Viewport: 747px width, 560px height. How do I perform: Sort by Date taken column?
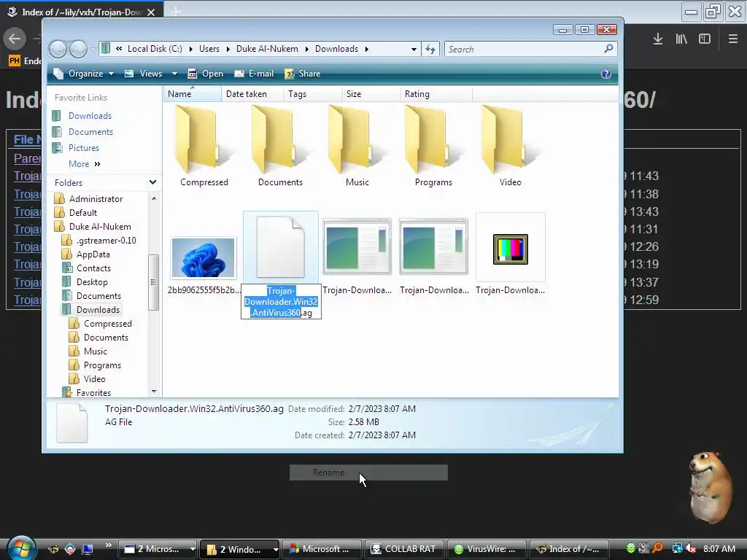pyautogui.click(x=252, y=94)
